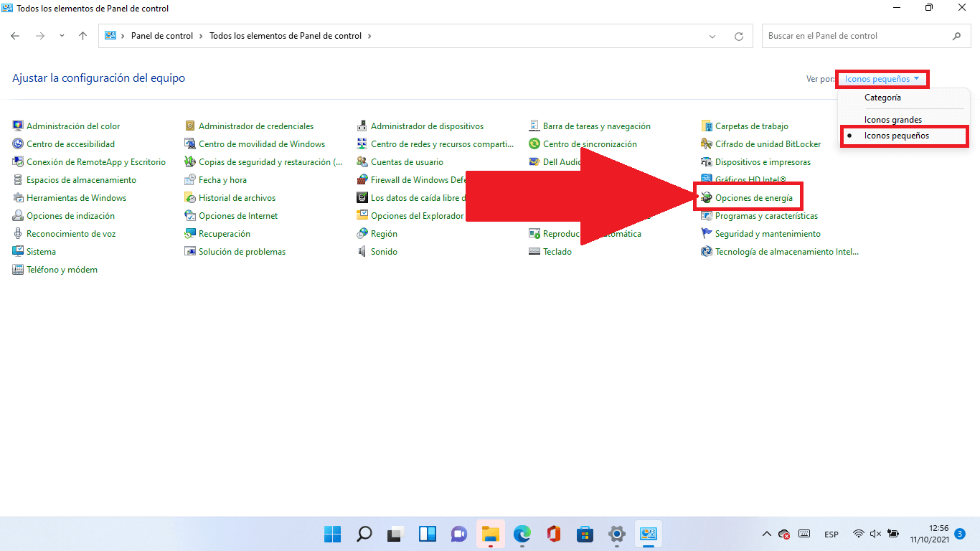Select Categoría in the view menu

(x=882, y=98)
